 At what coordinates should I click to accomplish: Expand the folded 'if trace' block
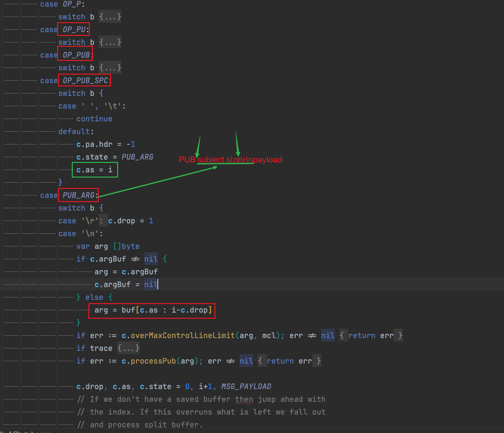(x=128, y=348)
